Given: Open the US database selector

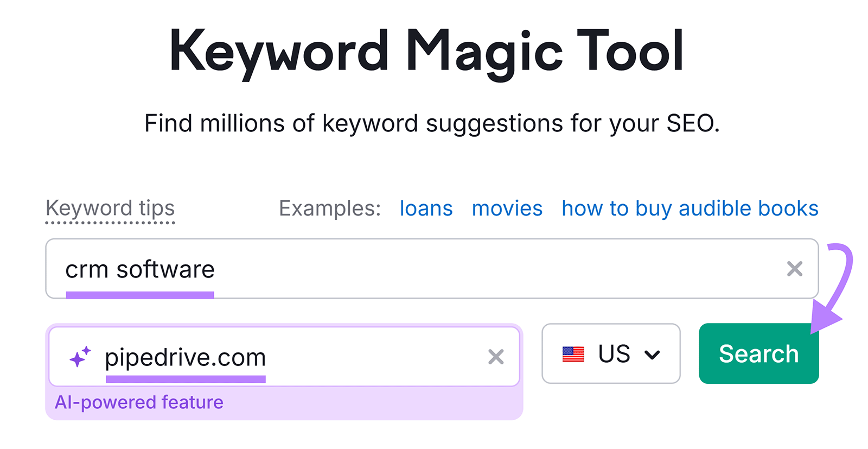Looking at the screenshot, I should point(611,354).
